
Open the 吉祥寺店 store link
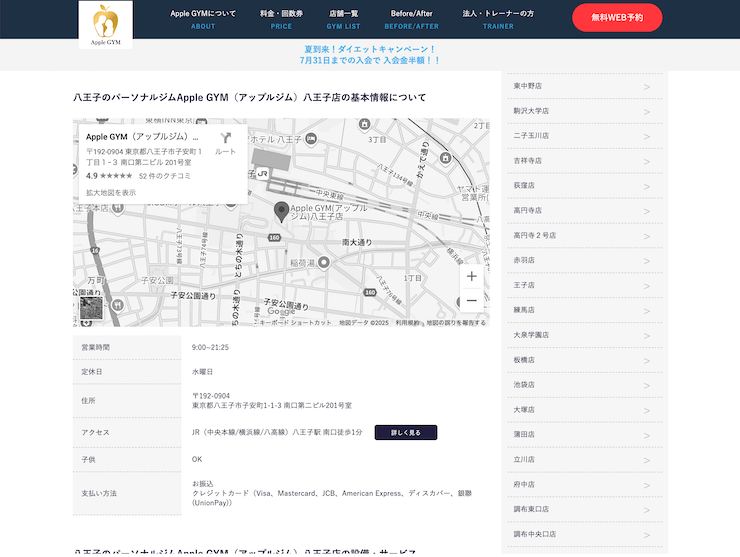click(x=585, y=161)
